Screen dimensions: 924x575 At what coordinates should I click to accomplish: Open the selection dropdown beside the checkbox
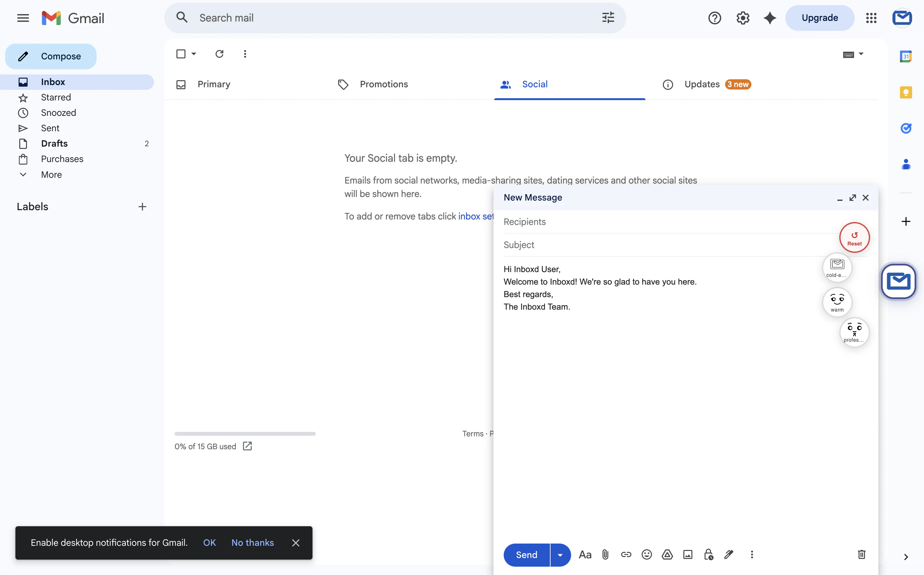(193, 54)
